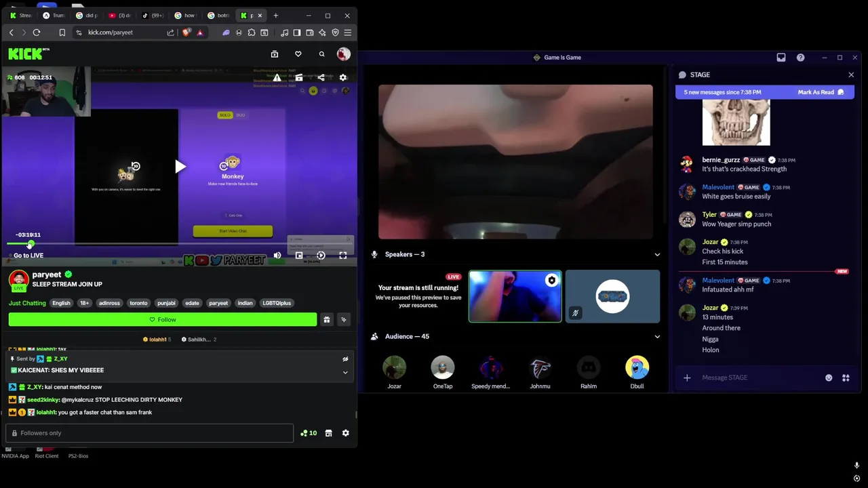The width and height of the screenshot is (868, 488).
Task: Enter fullscreen on Kick player
Action: [343, 256]
